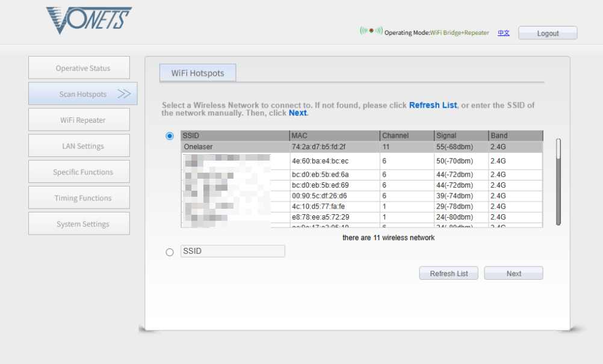The height and width of the screenshot is (364, 603).
Task: Switch language using the 中文 link
Action: point(503,33)
